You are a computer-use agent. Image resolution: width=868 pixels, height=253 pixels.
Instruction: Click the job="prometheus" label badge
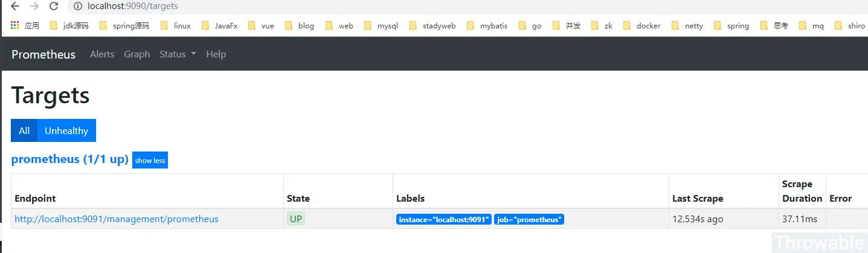coord(529,219)
